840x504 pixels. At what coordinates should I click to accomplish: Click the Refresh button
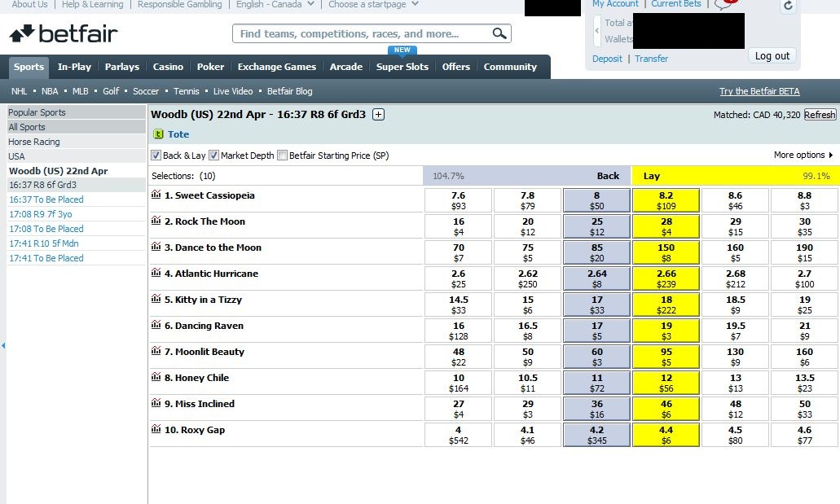[820, 115]
